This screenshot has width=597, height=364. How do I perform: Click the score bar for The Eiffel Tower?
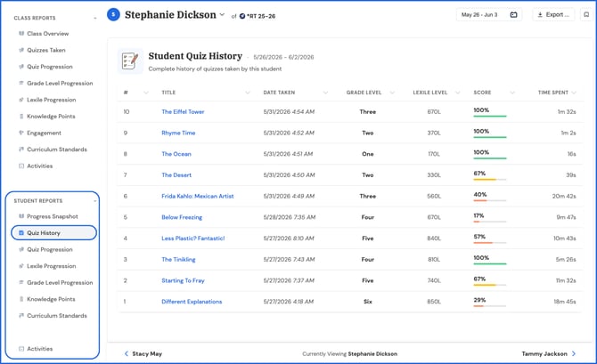point(490,116)
